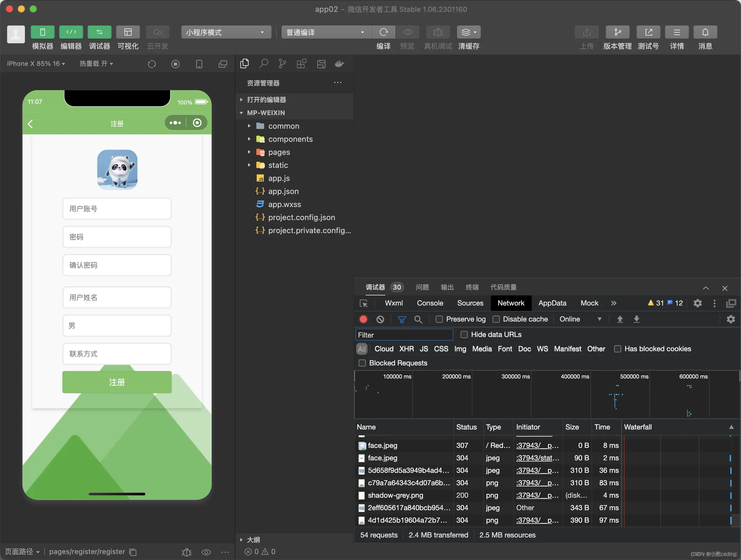Click the compile refresh icon
This screenshot has width=741, height=560.
point(383,32)
